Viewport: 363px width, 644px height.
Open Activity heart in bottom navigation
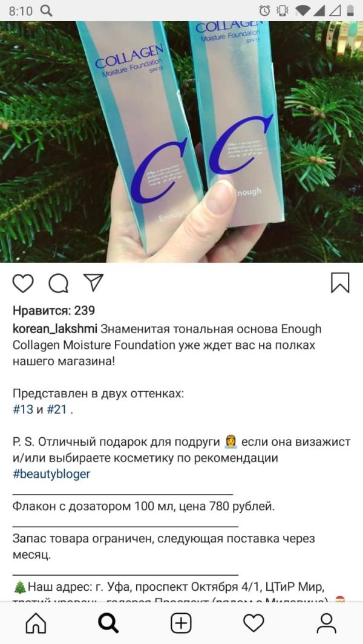coord(253,623)
